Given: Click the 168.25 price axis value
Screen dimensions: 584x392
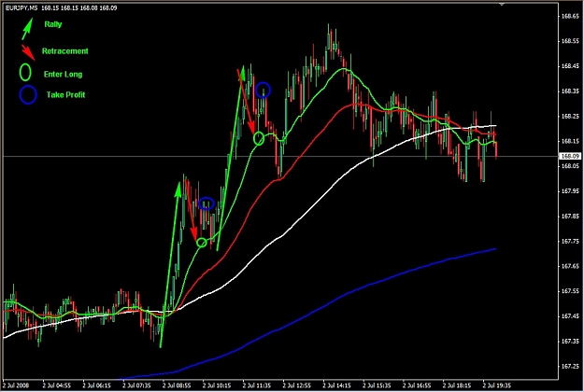Looking at the screenshot, I should click(570, 116).
